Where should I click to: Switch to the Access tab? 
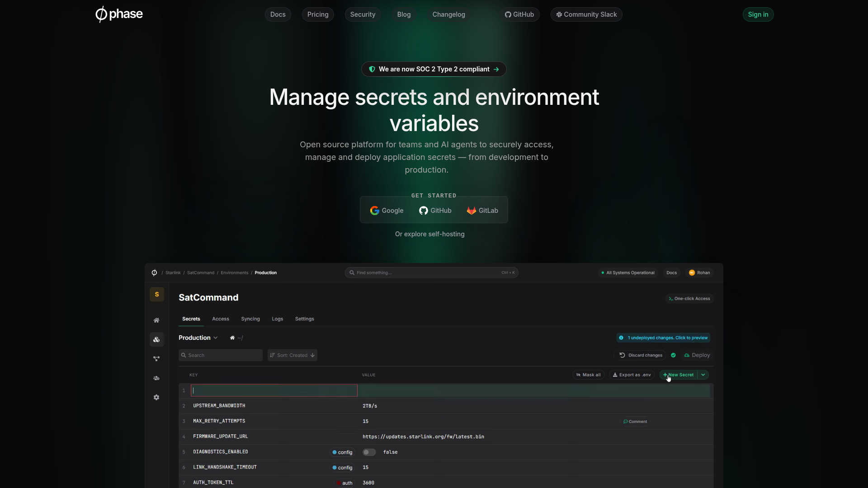pyautogui.click(x=221, y=319)
